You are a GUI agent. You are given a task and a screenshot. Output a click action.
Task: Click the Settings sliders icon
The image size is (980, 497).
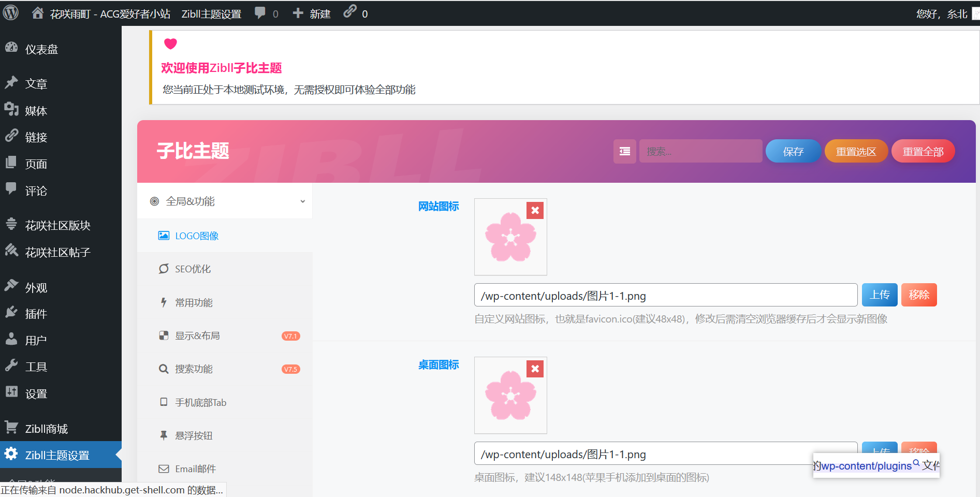click(11, 392)
